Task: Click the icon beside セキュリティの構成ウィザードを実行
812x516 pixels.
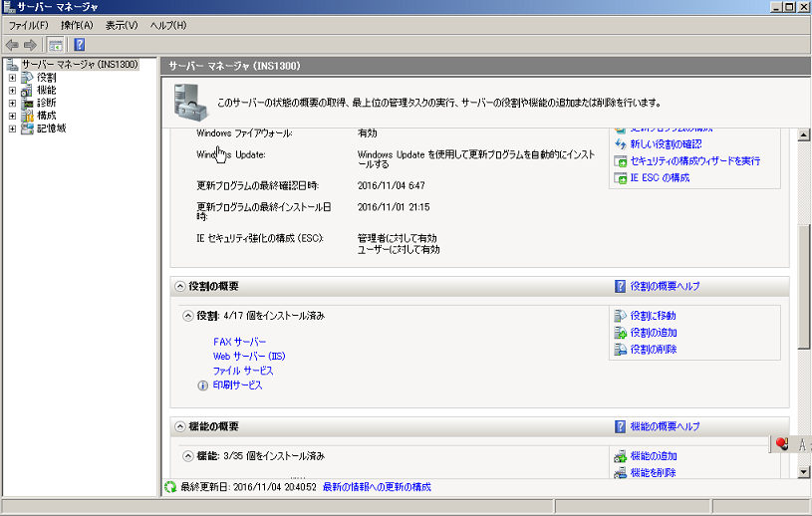Action: coord(621,161)
